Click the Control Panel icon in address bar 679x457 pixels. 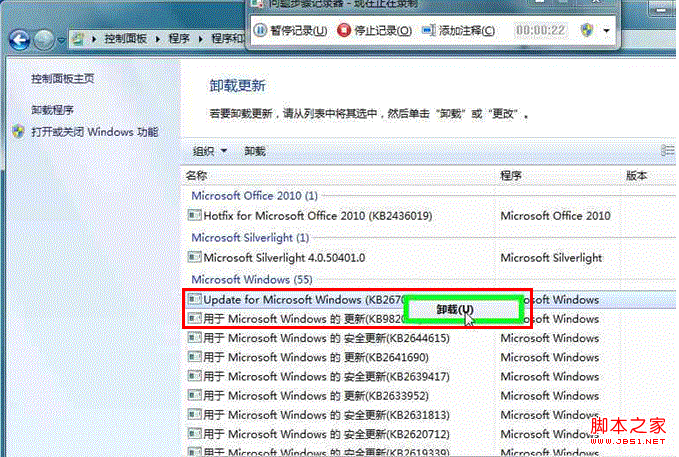coord(78,39)
